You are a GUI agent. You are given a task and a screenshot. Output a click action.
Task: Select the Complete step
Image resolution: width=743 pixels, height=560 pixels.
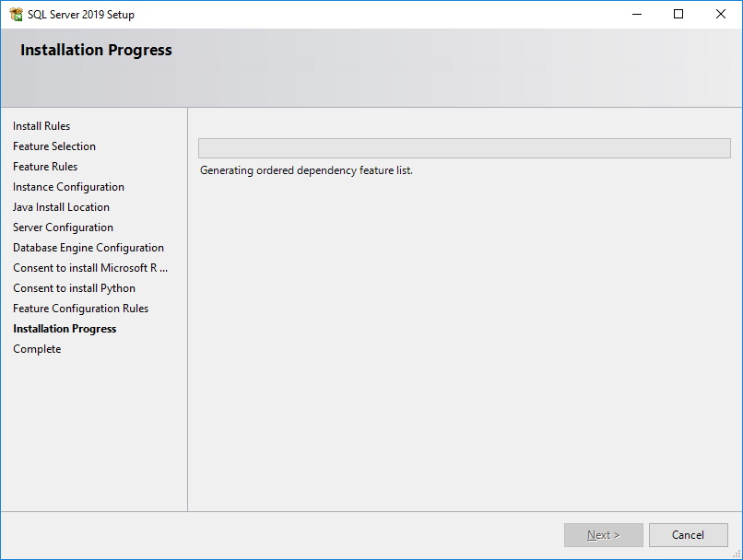point(37,349)
